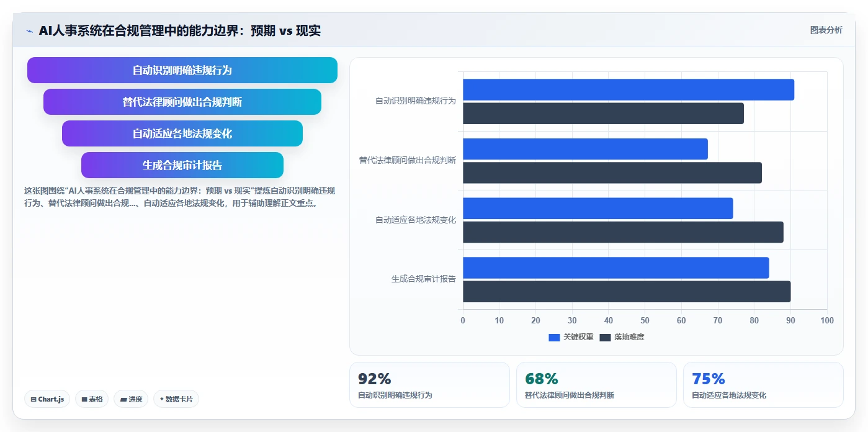Click the dark bar for 自动适应各地法规变化

(623, 232)
